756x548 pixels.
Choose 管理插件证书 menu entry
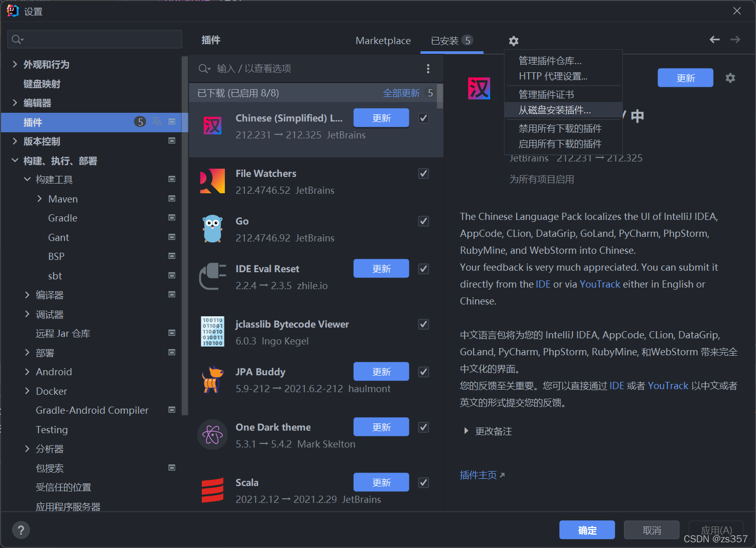[563, 95]
